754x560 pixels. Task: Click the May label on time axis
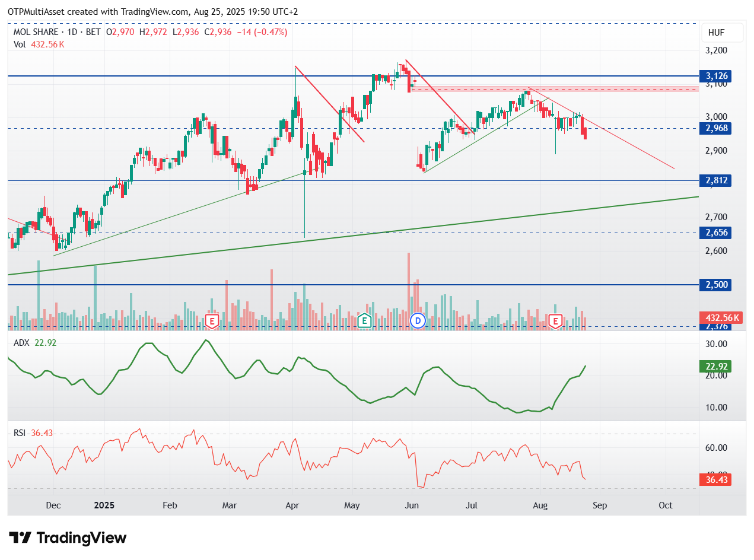352,505
